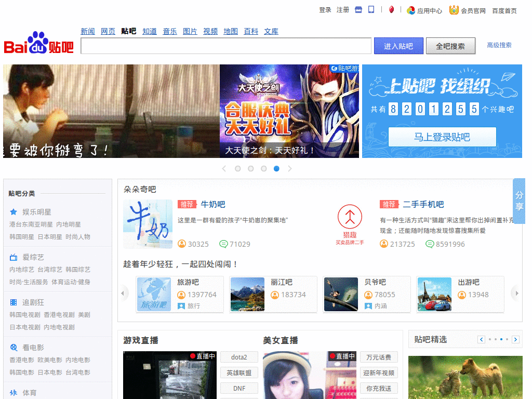Click the member icon beside 183734
Viewport: 532px width, 399px height.
pyautogui.click(x=275, y=295)
